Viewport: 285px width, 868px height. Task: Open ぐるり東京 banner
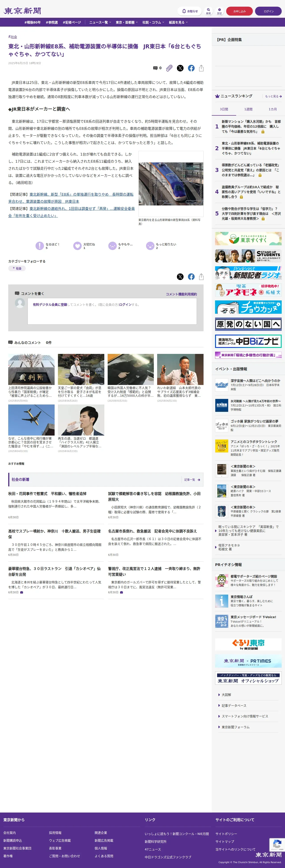click(248, 644)
